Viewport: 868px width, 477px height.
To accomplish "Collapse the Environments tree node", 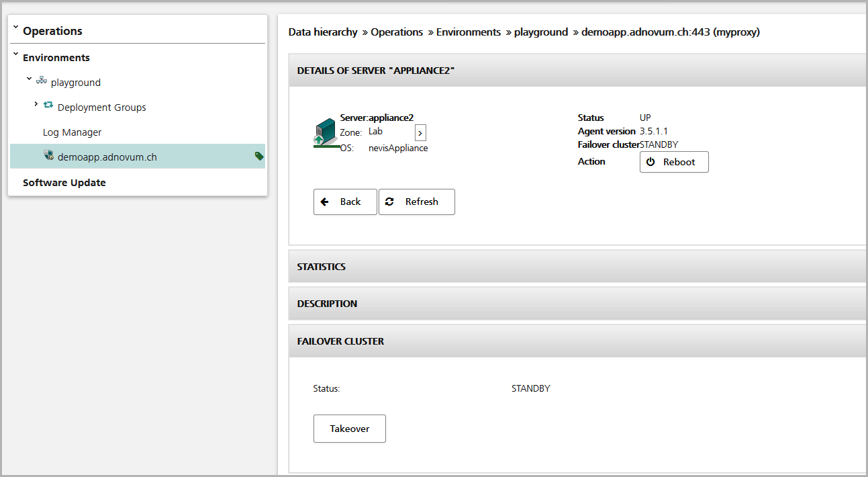I will [x=16, y=54].
